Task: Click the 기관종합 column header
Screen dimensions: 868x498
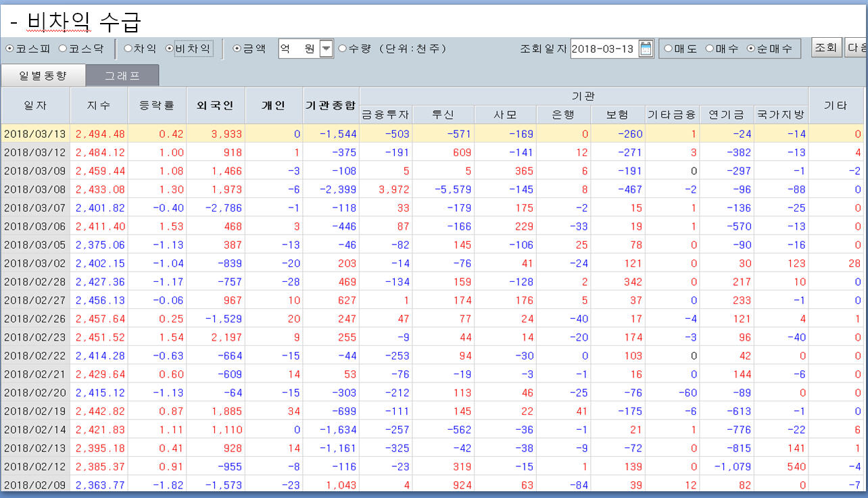Action: click(330, 105)
